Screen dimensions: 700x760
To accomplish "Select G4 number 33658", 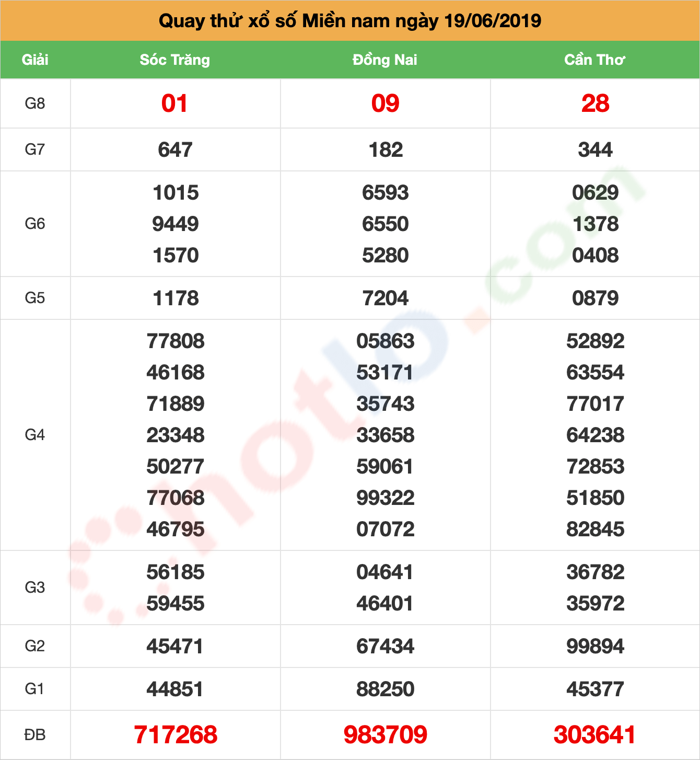I will pyautogui.click(x=386, y=435).
